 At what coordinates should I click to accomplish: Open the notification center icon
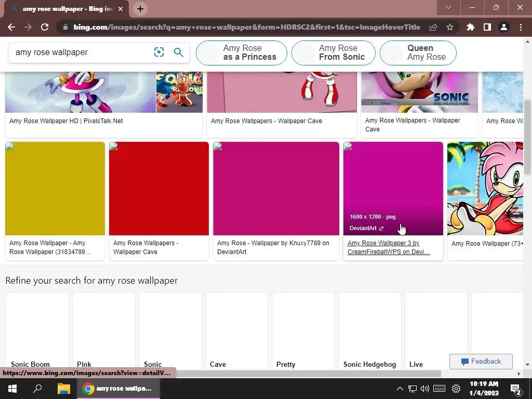(x=516, y=389)
